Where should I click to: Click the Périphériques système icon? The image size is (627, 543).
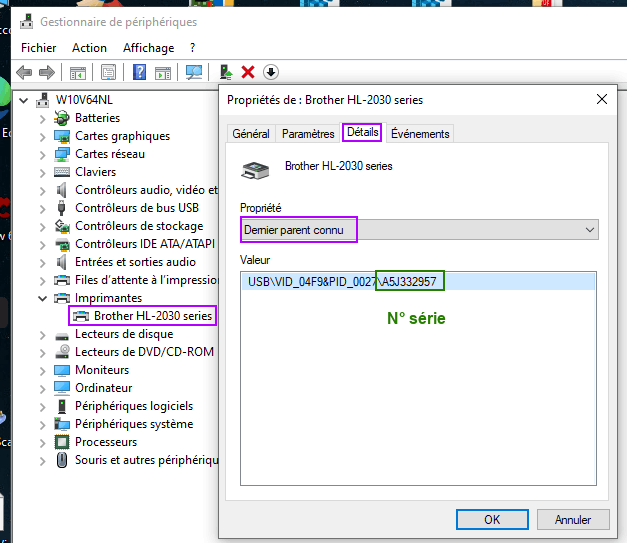pos(62,424)
